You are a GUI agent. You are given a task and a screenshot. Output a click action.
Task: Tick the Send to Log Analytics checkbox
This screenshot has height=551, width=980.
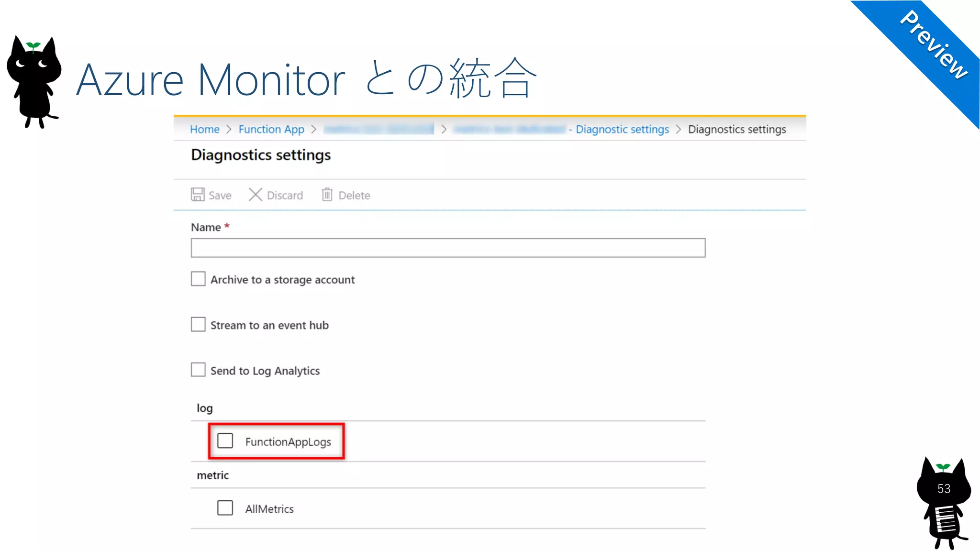[x=198, y=370]
